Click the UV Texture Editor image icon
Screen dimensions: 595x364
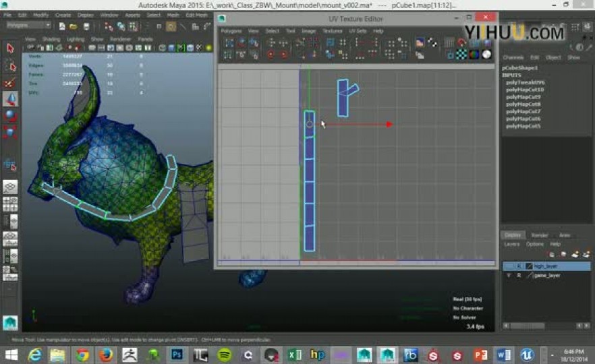(x=420, y=43)
